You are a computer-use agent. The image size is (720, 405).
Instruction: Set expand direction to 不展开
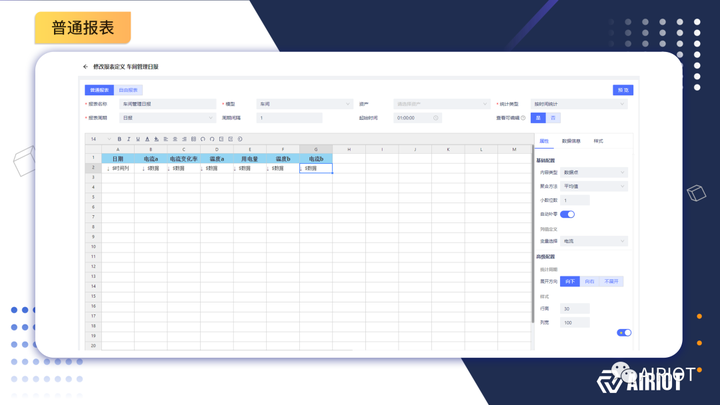[x=612, y=281]
